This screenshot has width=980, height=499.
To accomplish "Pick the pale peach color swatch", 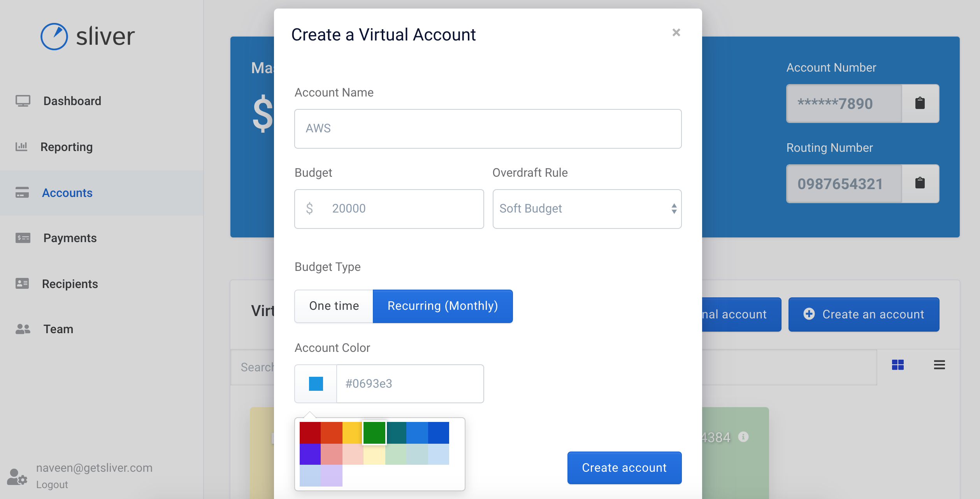I will [353, 454].
